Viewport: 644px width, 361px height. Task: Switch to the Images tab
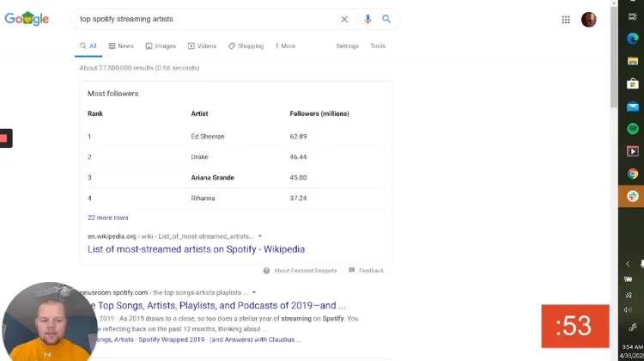161,46
